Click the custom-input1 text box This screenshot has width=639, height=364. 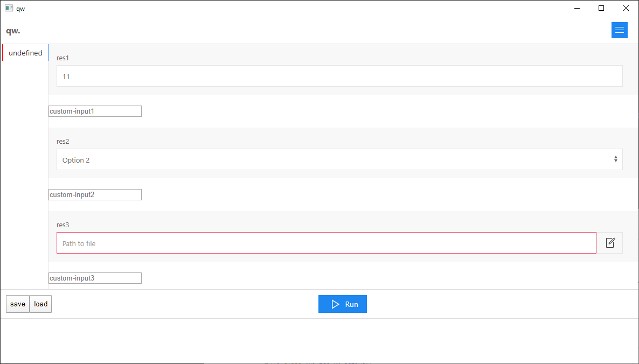(x=95, y=111)
